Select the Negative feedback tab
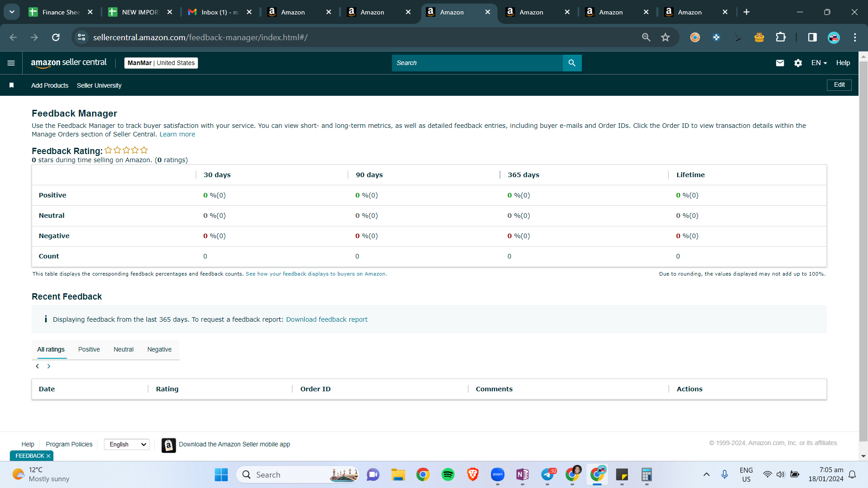868x488 pixels. [x=160, y=349]
